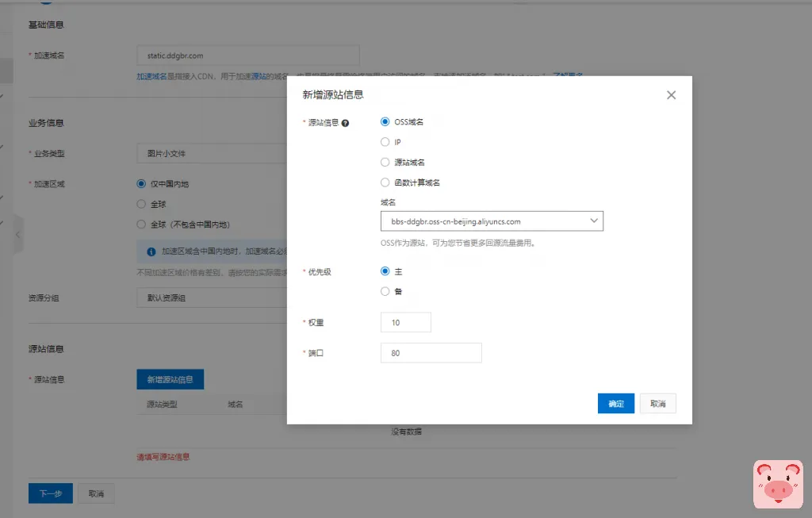Click the 域名 column header
Image resolution: width=812 pixels, height=518 pixels.
tap(236, 404)
